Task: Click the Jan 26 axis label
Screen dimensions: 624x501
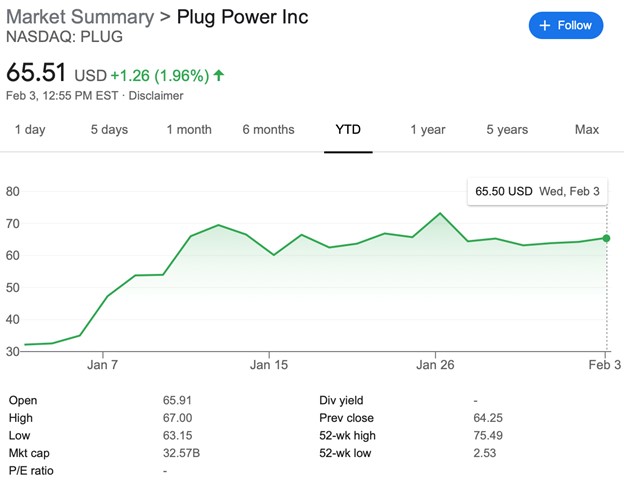Action: pos(435,365)
